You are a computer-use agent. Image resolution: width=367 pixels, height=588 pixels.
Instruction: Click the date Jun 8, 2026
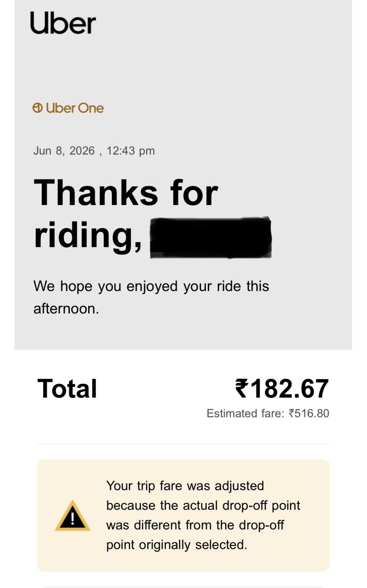point(64,151)
